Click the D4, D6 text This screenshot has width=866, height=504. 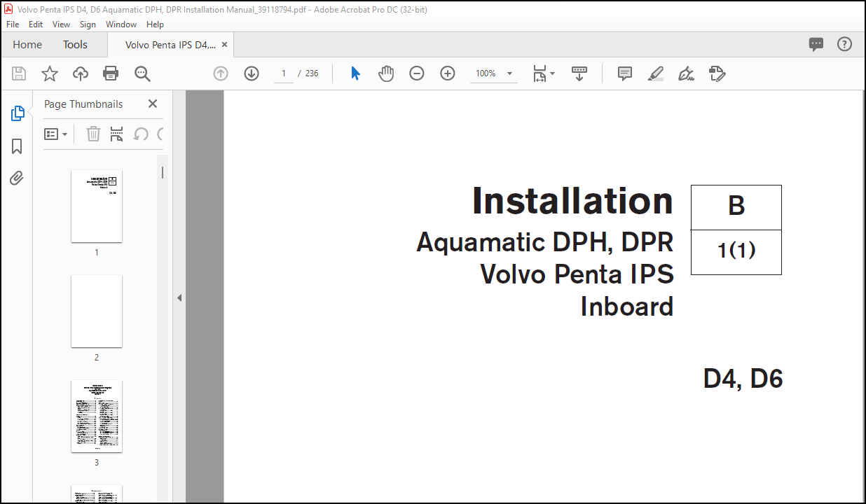click(x=743, y=379)
